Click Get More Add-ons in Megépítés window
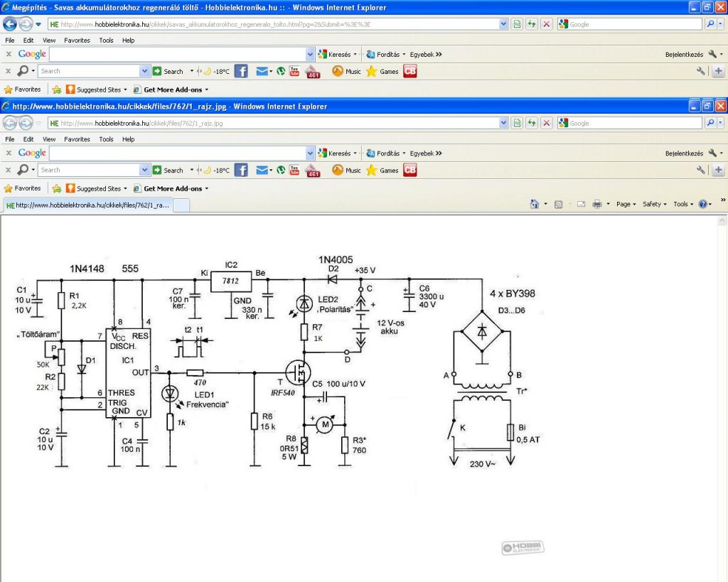 point(171,90)
